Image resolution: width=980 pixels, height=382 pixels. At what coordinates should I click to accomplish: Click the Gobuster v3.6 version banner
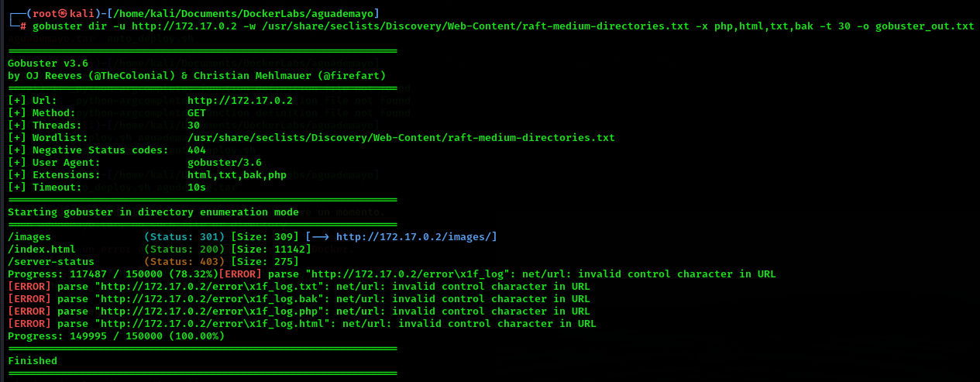click(48, 64)
